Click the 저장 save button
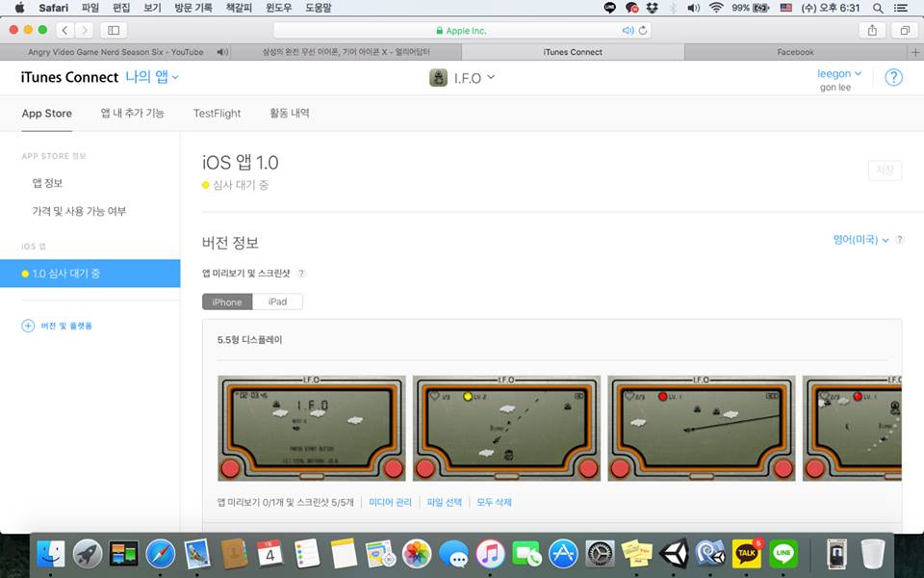This screenshot has width=924, height=578. (x=885, y=171)
